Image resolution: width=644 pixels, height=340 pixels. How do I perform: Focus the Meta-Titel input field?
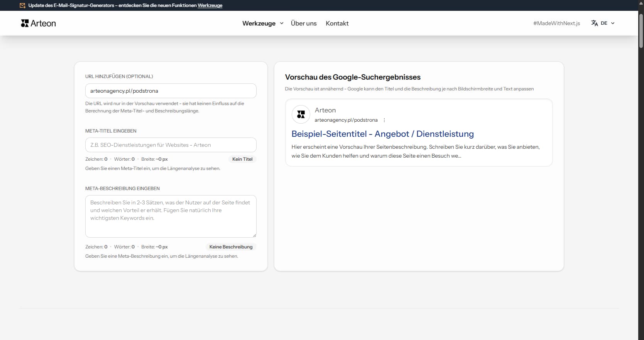point(171,145)
